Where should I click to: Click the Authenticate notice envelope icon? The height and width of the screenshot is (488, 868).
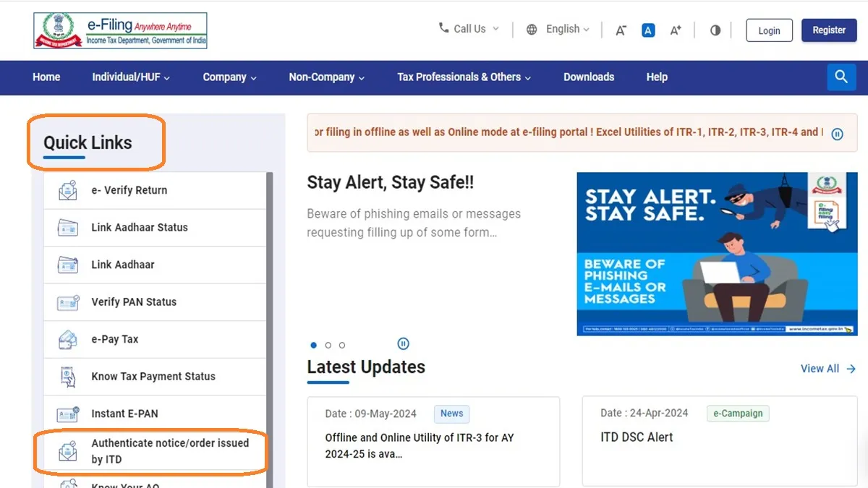coord(67,452)
